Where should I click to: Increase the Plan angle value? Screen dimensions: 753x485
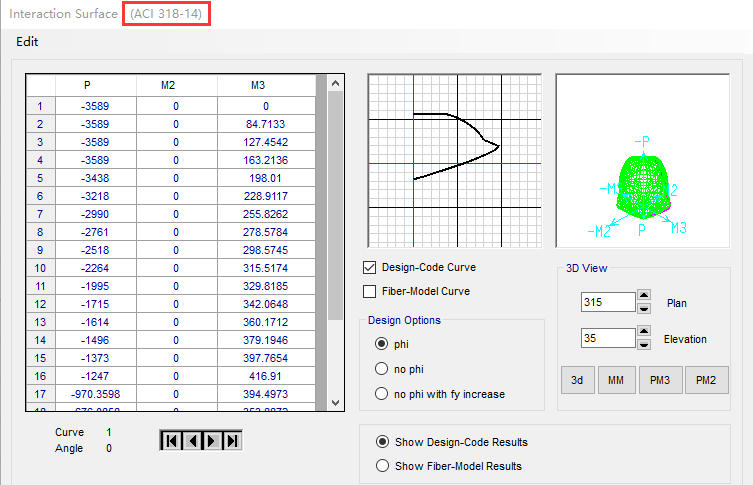click(x=643, y=297)
